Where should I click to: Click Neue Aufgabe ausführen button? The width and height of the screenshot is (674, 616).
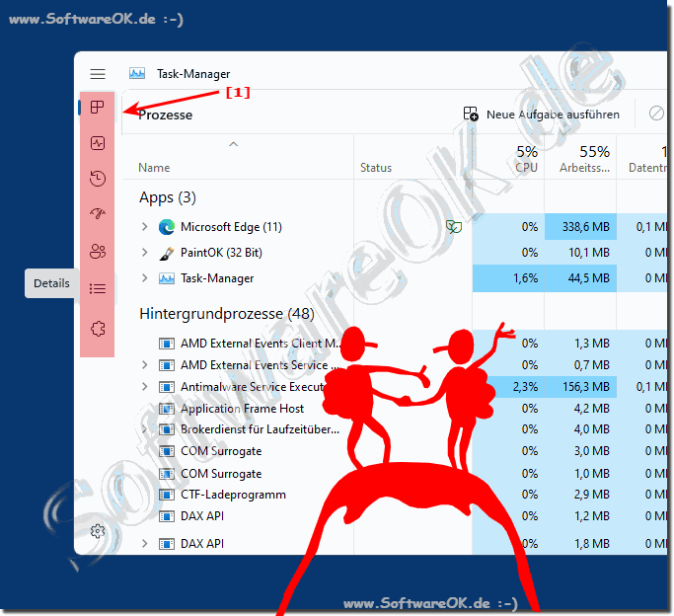click(x=542, y=115)
